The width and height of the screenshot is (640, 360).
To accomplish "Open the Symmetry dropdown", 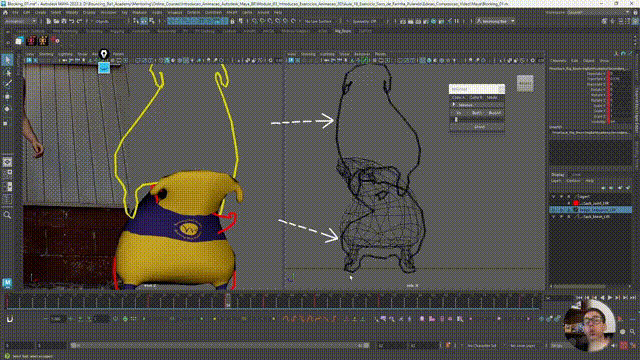I will coord(364,21).
